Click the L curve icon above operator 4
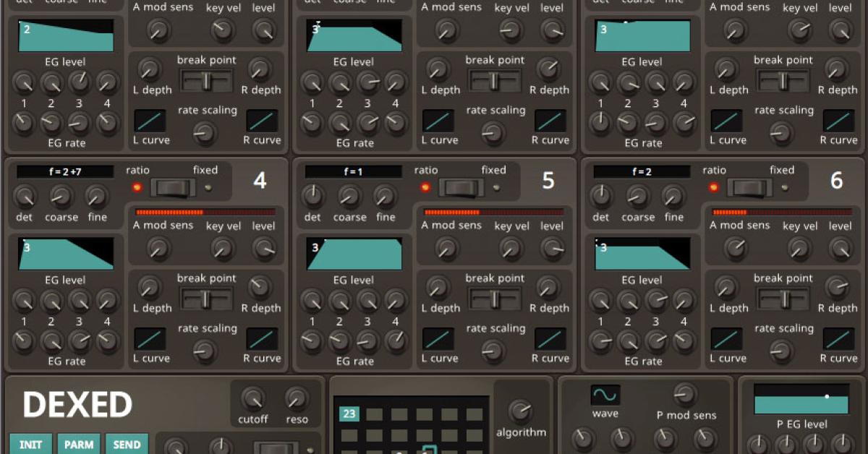 [150, 121]
